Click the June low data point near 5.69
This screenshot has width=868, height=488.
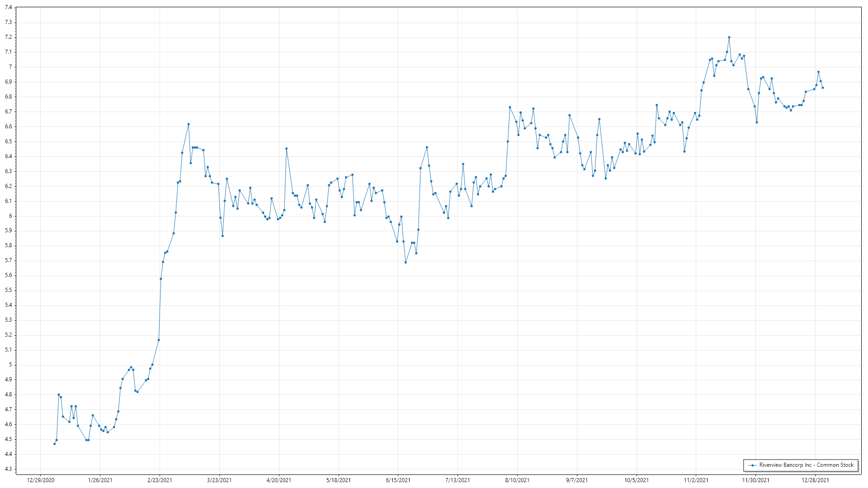pos(406,263)
